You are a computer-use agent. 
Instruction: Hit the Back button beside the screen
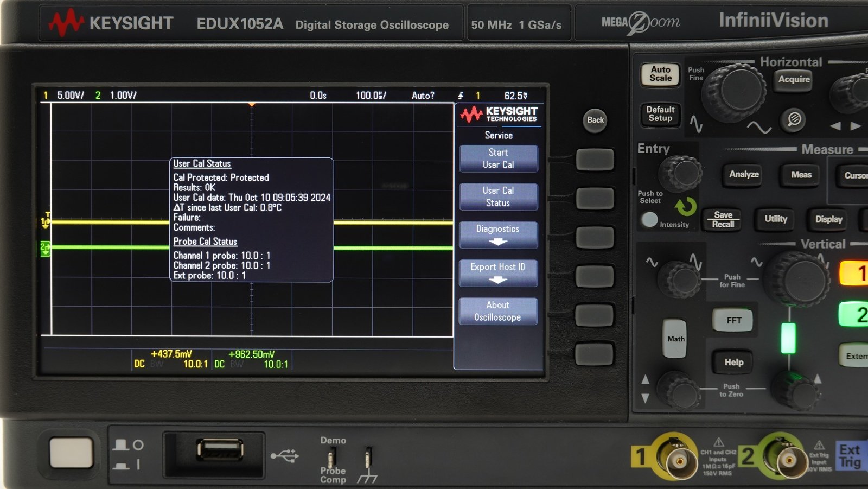[595, 120]
